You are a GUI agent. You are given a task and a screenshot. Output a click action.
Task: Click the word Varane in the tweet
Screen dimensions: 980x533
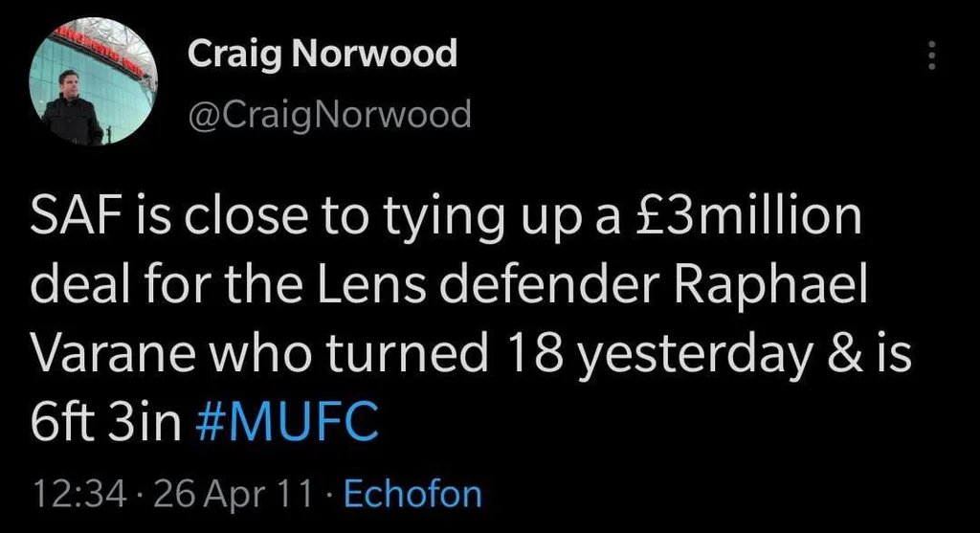tap(109, 355)
